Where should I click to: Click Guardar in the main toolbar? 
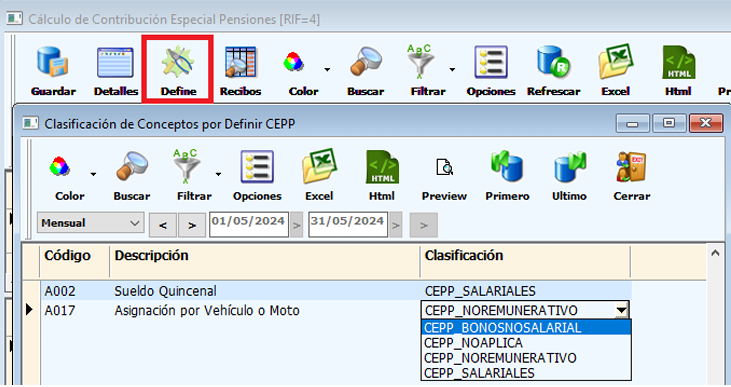(x=53, y=71)
